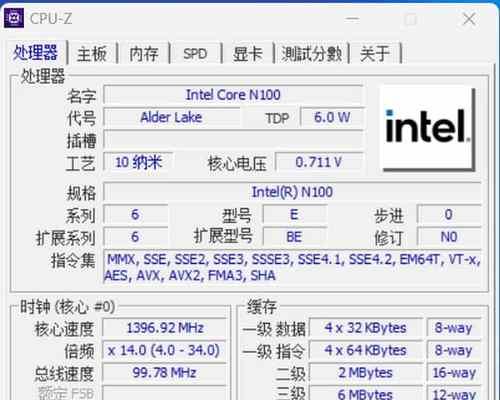The image size is (500, 400).
Task: Click the L1 instruction 4 x 64 KBytes value
Action: pos(366,350)
